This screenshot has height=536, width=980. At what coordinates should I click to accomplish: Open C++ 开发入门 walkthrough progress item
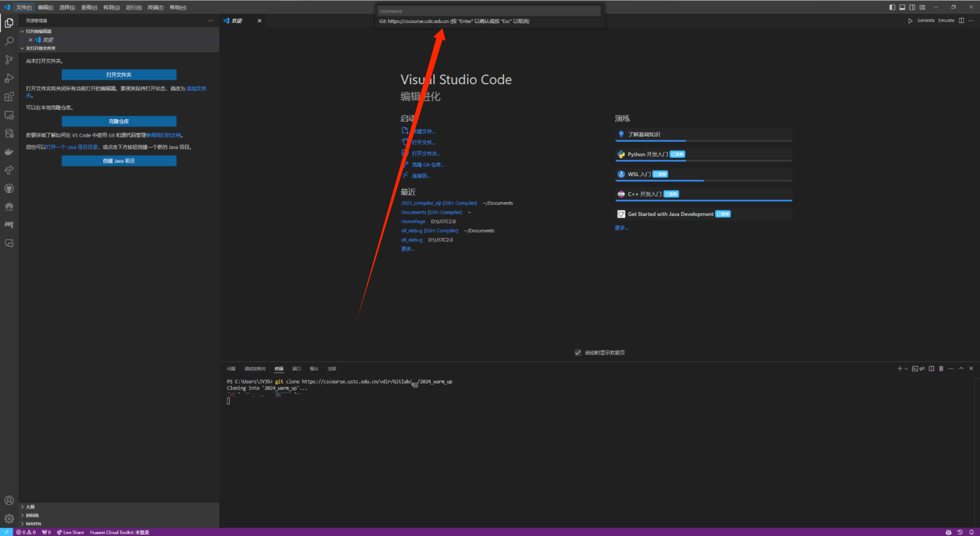(x=704, y=194)
